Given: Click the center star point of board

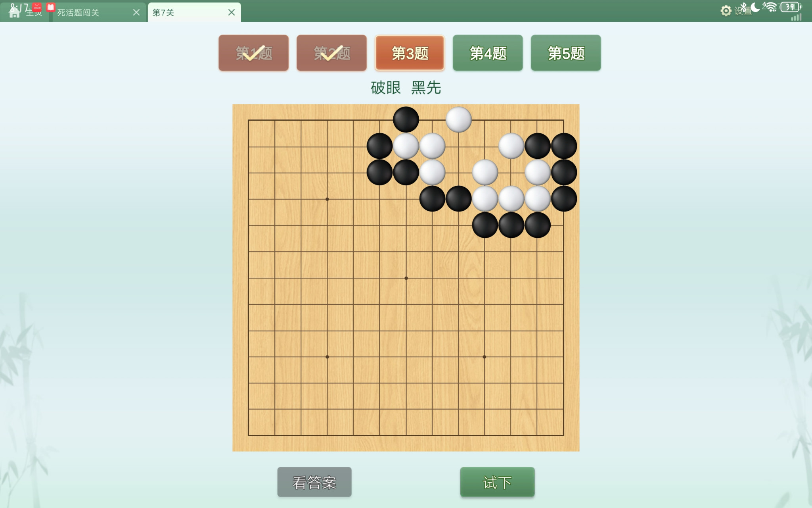Looking at the screenshot, I should 406,278.
